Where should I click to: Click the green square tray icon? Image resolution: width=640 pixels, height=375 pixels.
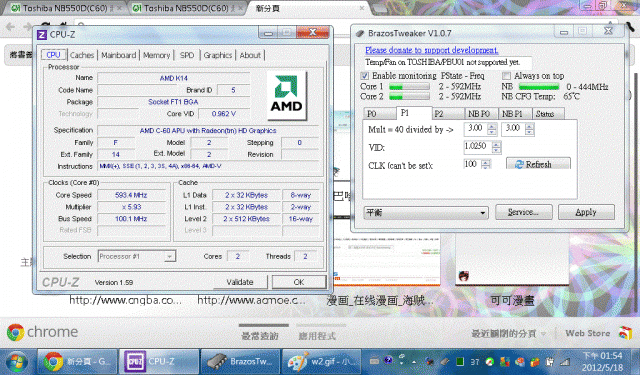click(460, 362)
